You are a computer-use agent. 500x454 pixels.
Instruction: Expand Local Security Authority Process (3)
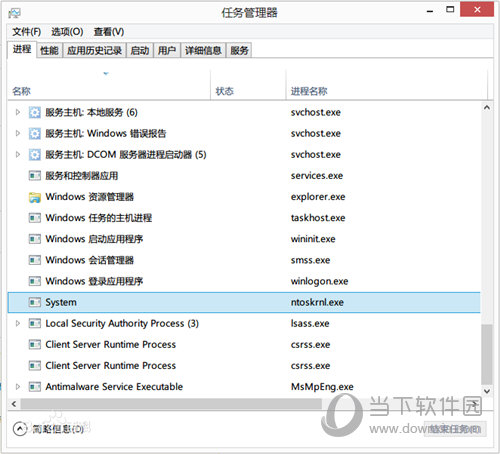pos(18,323)
